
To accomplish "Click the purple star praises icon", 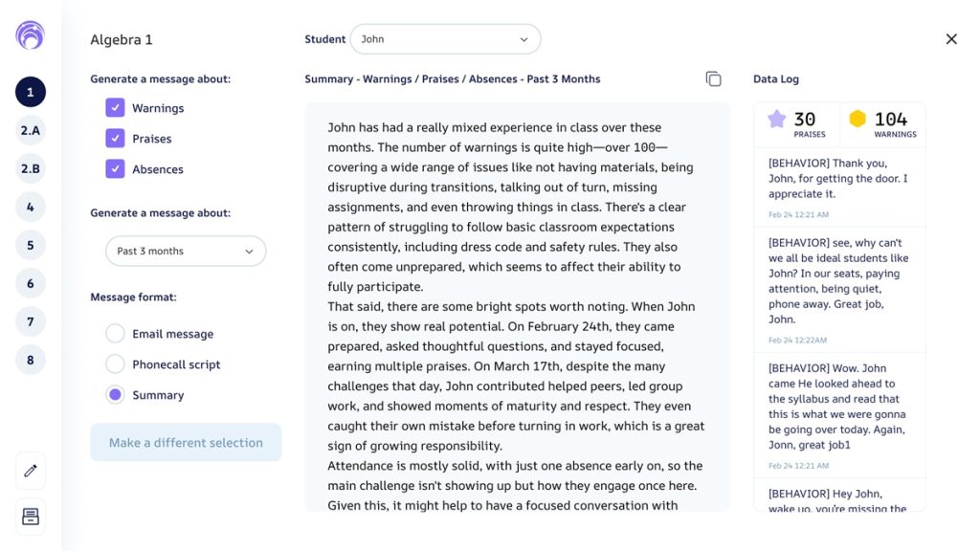I will 777,119.
